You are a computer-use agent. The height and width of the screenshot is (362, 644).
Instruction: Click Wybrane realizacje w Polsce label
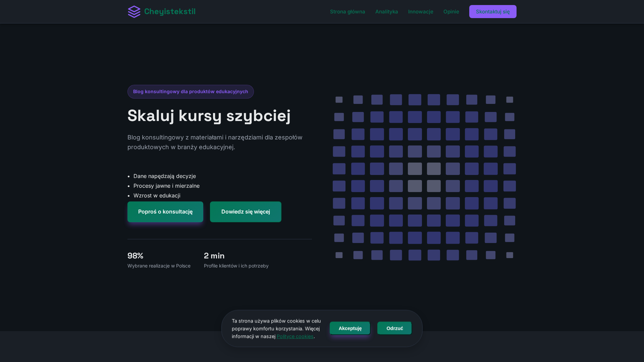click(x=159, y=266)
